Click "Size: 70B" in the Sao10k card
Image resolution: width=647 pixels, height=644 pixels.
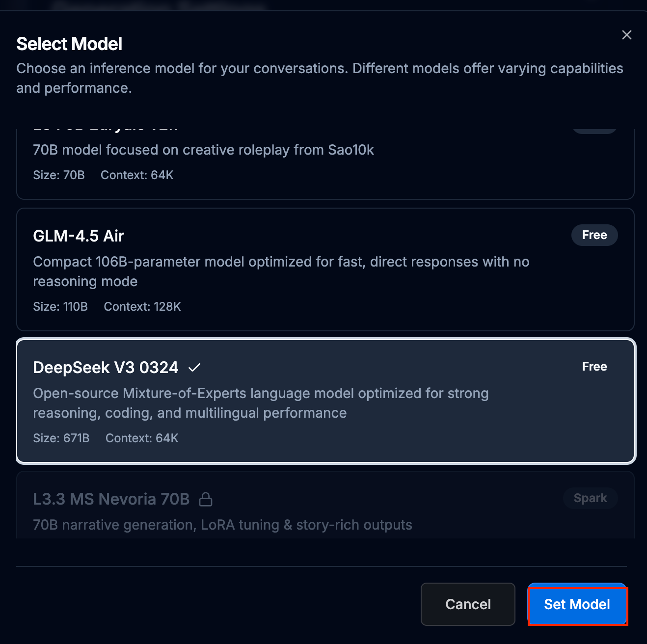pyautogui.click(x=59, y=175)
